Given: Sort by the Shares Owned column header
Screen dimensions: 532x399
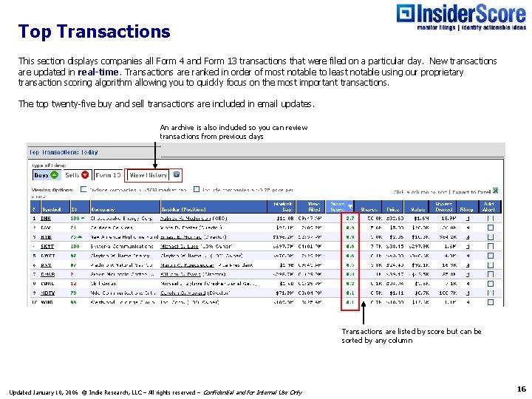Looking at the screenshot, I should coord(444,207).
